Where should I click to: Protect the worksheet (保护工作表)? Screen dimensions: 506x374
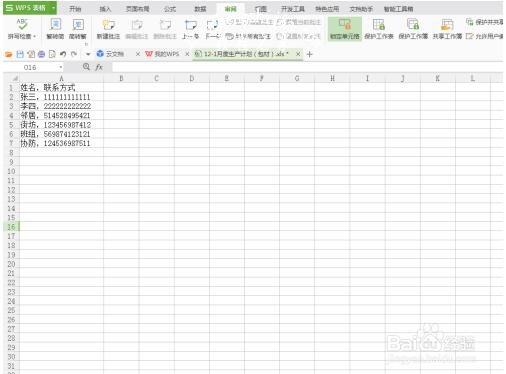click(379, 29)
